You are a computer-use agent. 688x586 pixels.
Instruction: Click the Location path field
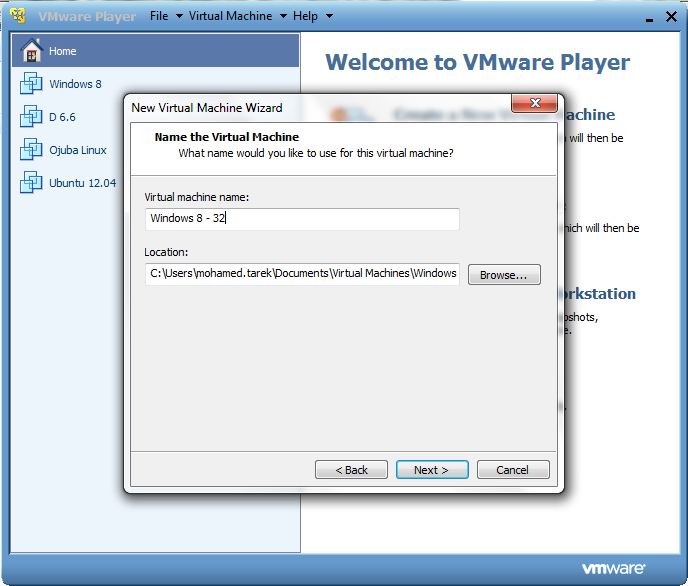pos(302,274)
